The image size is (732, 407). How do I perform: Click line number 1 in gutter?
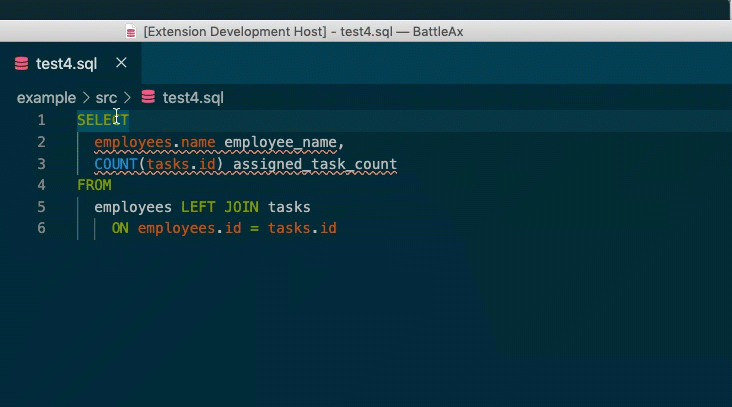pyautogui.click(x=42, y=120)
